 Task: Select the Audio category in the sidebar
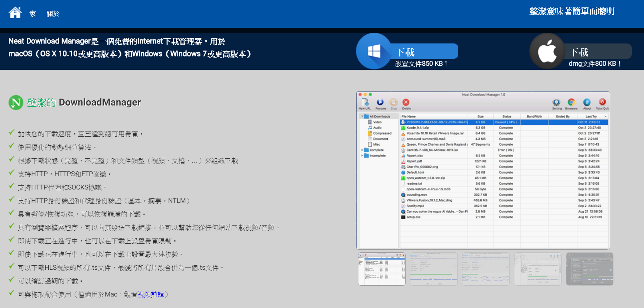(375, 128)
